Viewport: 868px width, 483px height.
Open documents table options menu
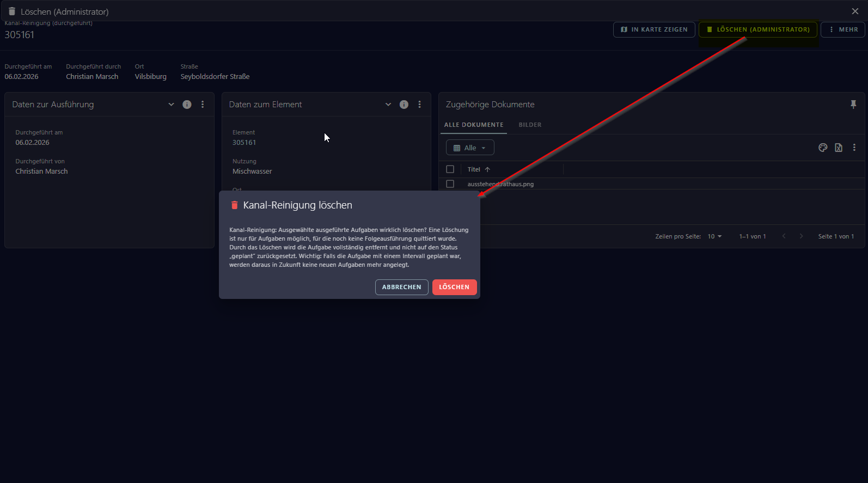click(854, 148)
